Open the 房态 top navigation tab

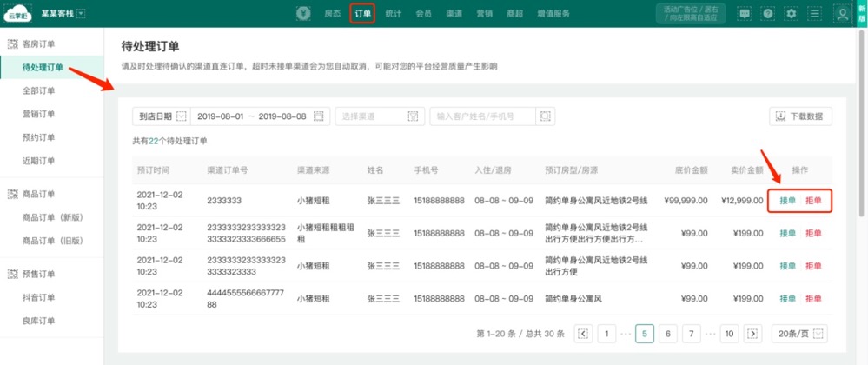point(332,14)
